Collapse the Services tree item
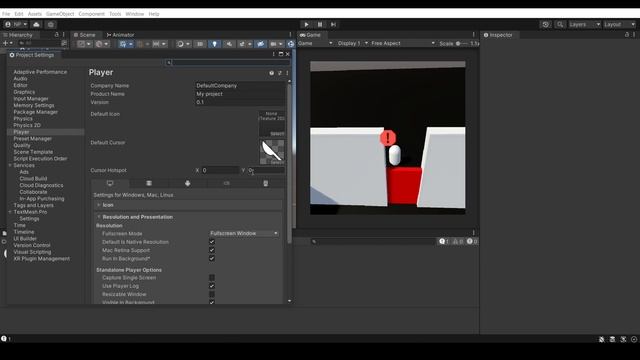Screen dimensions: 640x360 pyautogui.click(x=10, y=165)
